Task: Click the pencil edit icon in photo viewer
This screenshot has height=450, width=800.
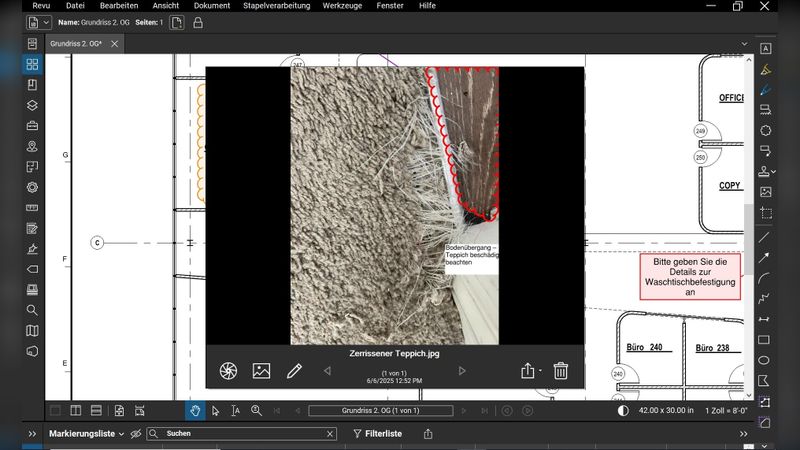Action: [294, 371]
